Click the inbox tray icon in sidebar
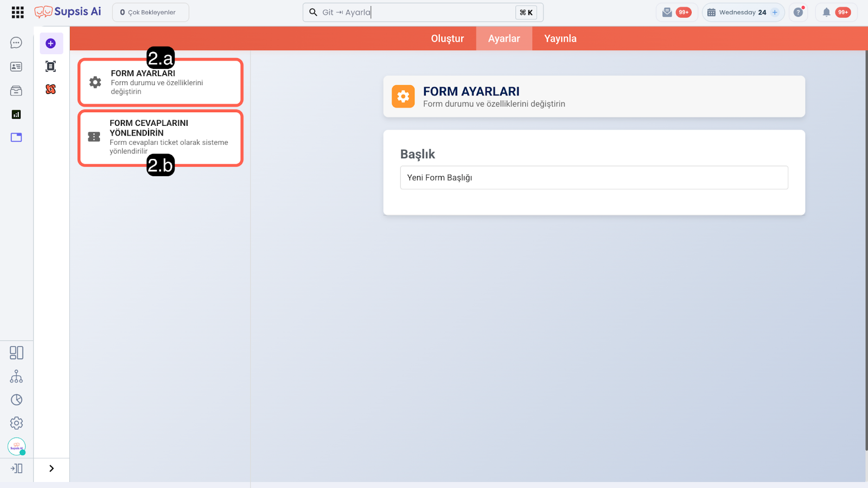Image resolution: width=868 pixels, height=488 pixels. coord(16,91)
